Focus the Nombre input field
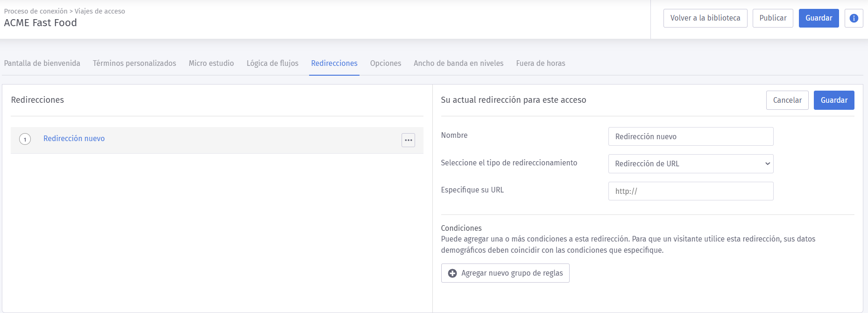This screenshot has height=313, width=868. coord(691,136)
